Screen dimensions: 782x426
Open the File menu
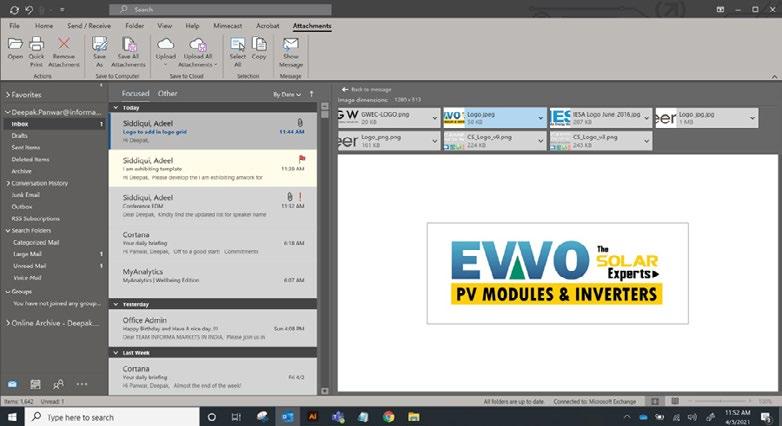(14, 25)
